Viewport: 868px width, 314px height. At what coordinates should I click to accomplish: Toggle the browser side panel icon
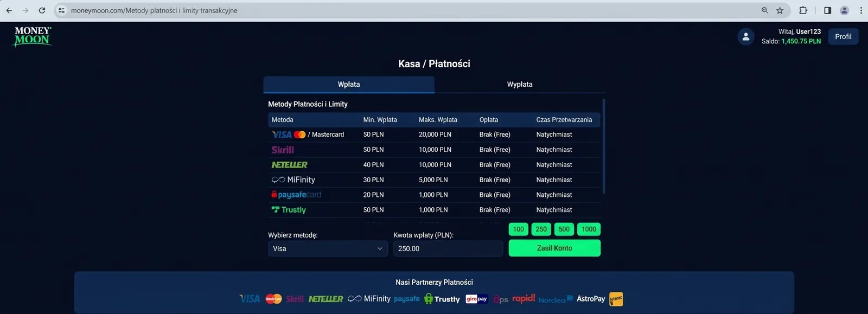(827, 10)
